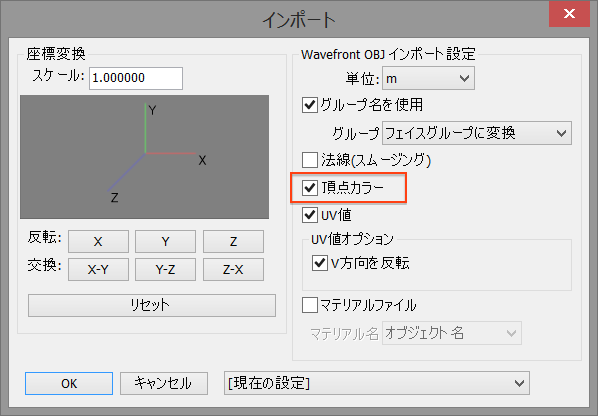Click the スケール input field
Viewport: 598px width, 416px height.
click(136, 78)
